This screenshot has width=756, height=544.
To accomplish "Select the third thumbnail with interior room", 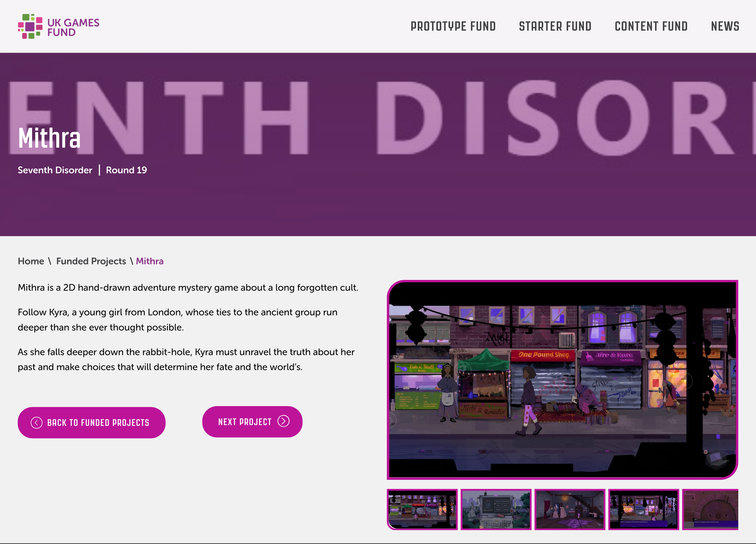I will tap(570, 509).
